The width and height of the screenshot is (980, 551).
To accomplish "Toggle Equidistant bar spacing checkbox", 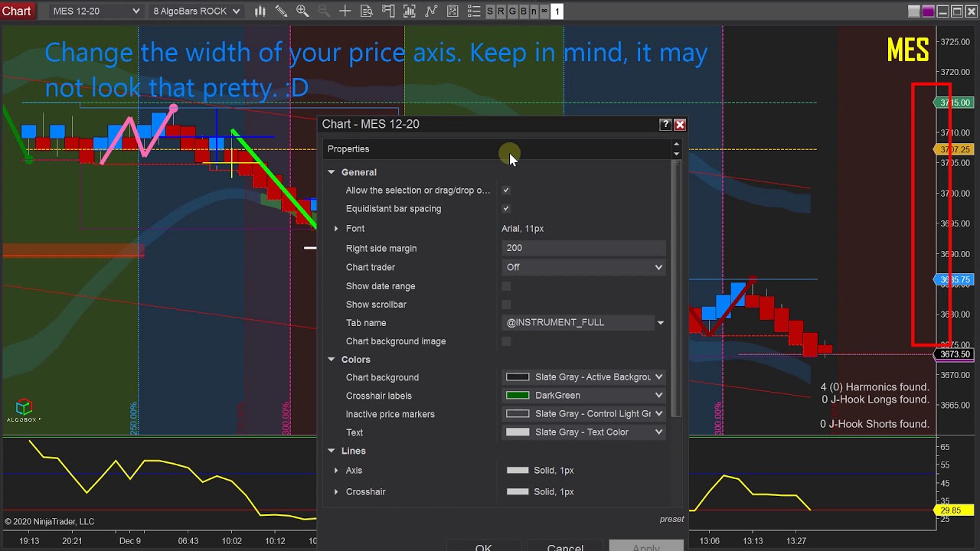I will click(x=506, y=208).
